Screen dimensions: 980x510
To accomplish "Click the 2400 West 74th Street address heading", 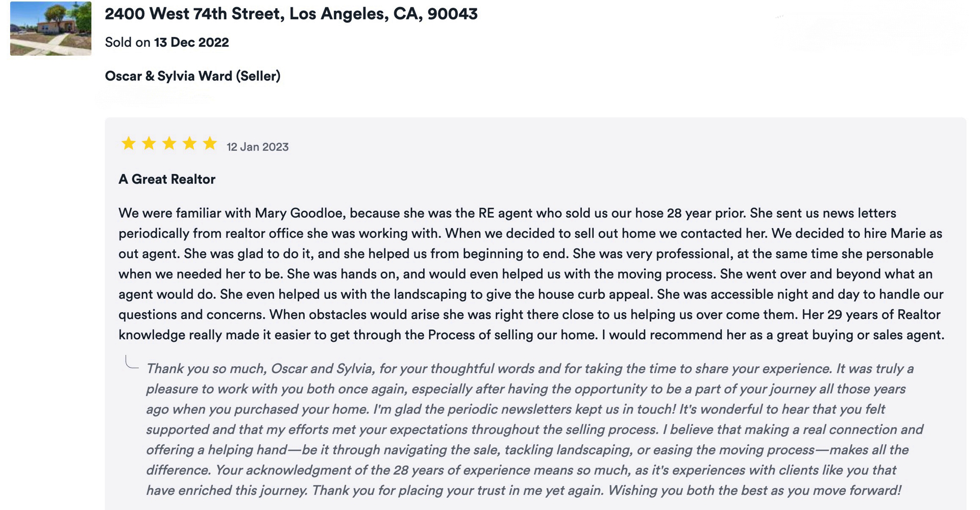I will pyautogui.click(x=291, y=14).
